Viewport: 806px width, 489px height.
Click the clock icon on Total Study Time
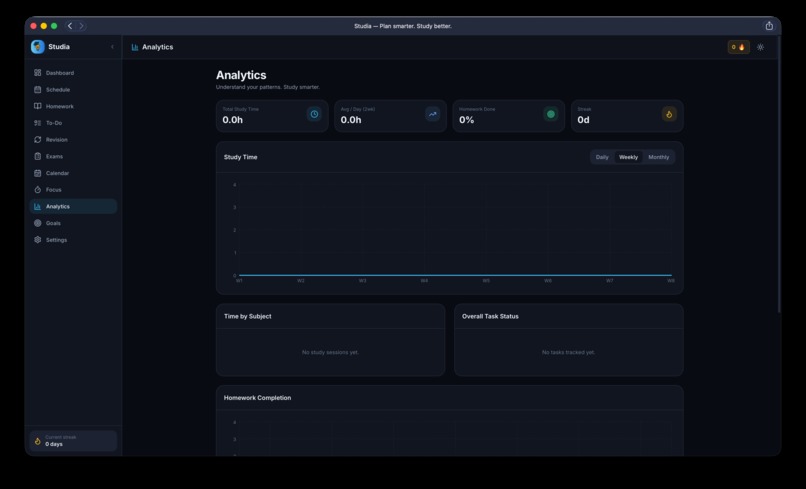click(314, 114)
